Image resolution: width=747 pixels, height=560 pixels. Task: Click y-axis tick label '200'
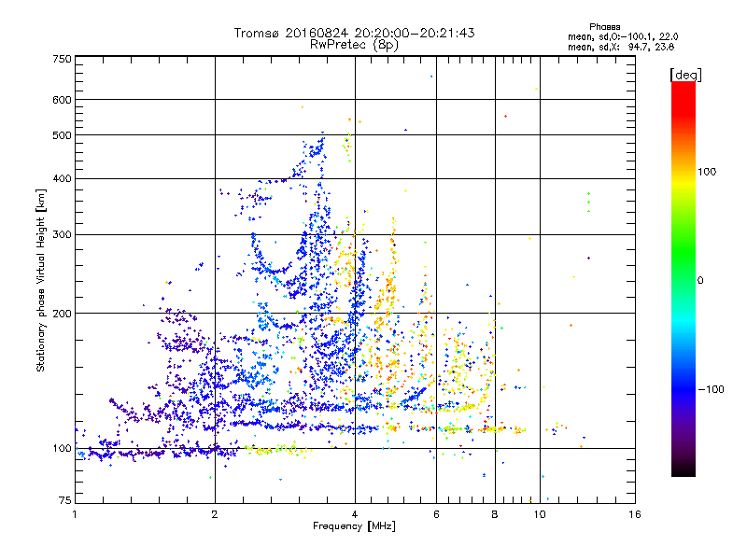(x=62, y=314)
